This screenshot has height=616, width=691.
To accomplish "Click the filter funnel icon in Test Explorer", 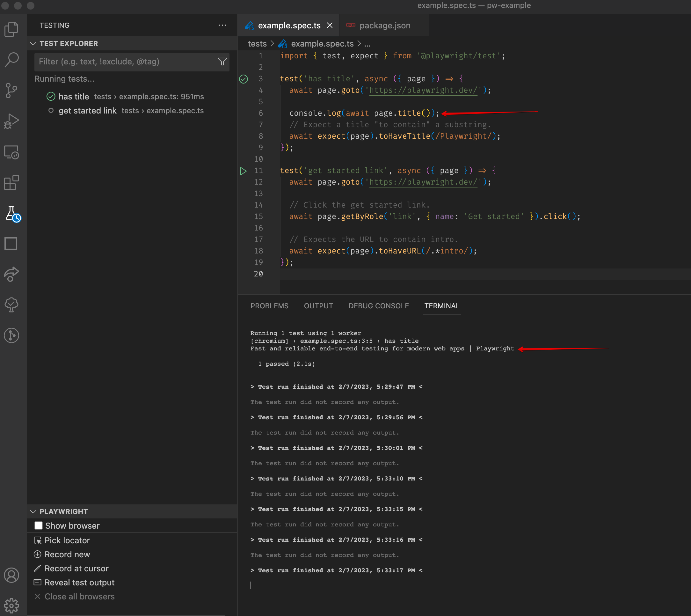I will (222, 62).
